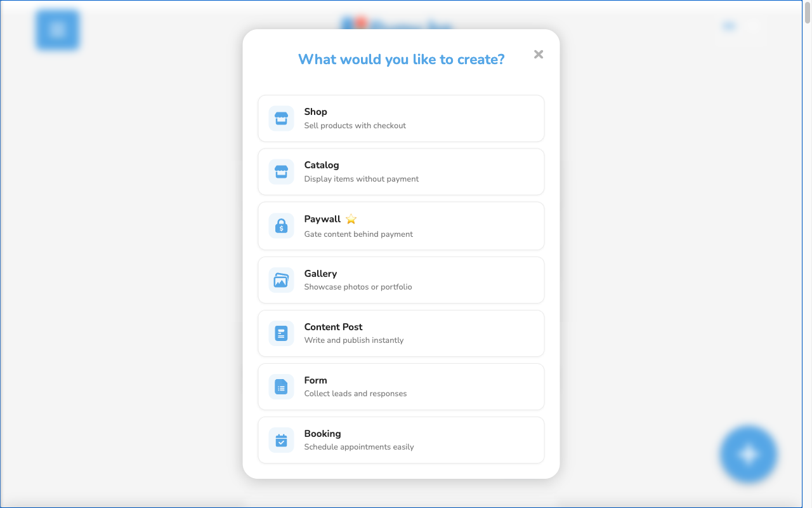Select Booking to schedule appointments
The height and width of the screenshot is (508, 812).
(x=401, y=440)
